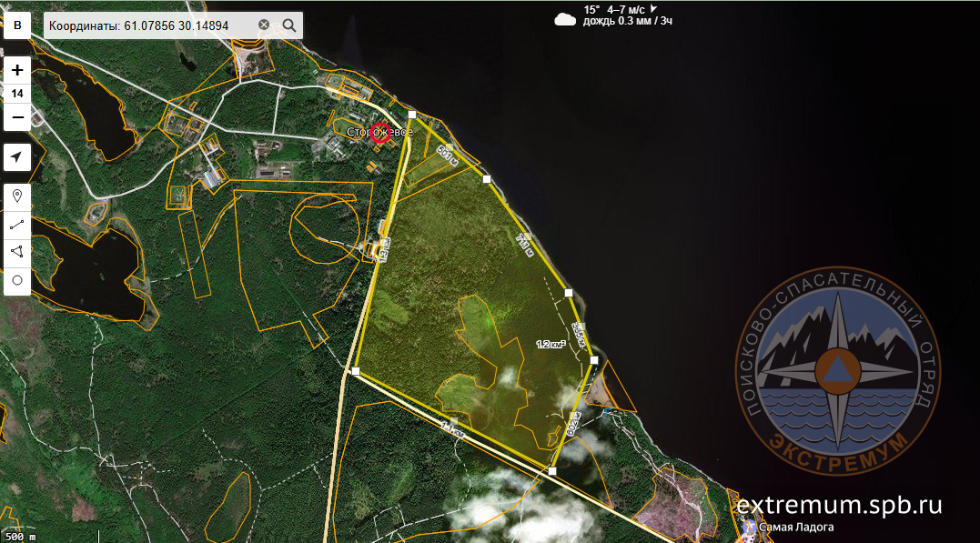Viewport: 980px width, 543px height.
Task: Select the polygon area measurement tool
Action: 17,252
